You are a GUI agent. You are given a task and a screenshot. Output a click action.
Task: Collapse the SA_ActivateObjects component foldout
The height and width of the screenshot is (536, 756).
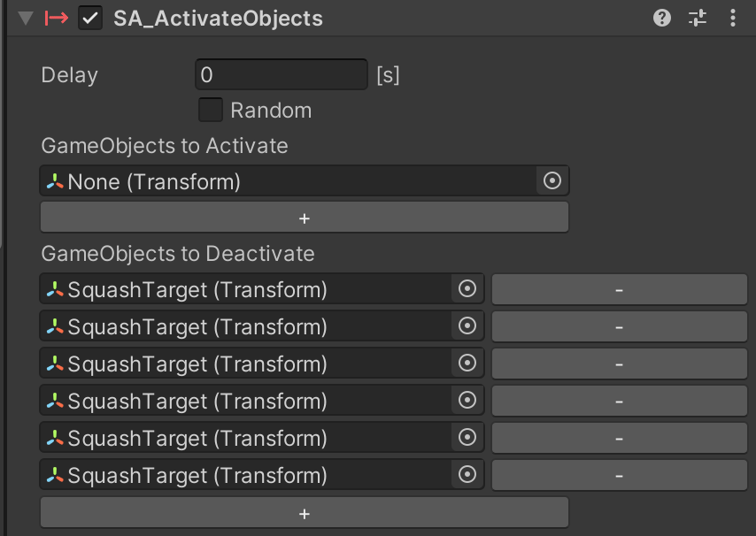coord(25,18)
